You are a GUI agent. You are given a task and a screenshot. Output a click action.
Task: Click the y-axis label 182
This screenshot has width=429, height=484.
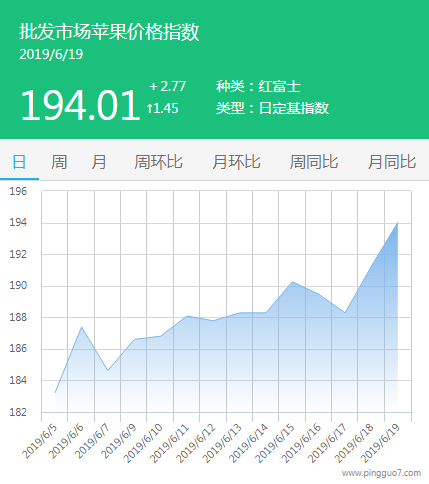pyautogui.click(x=18, y=412)
